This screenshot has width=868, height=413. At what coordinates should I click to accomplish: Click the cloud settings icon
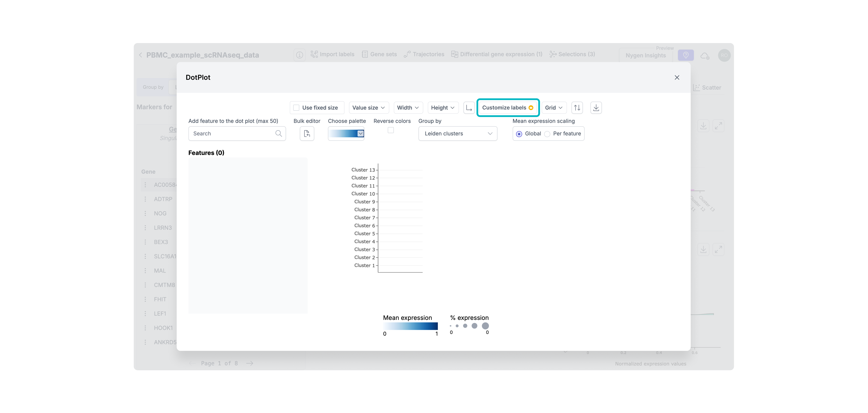point(705,56)
